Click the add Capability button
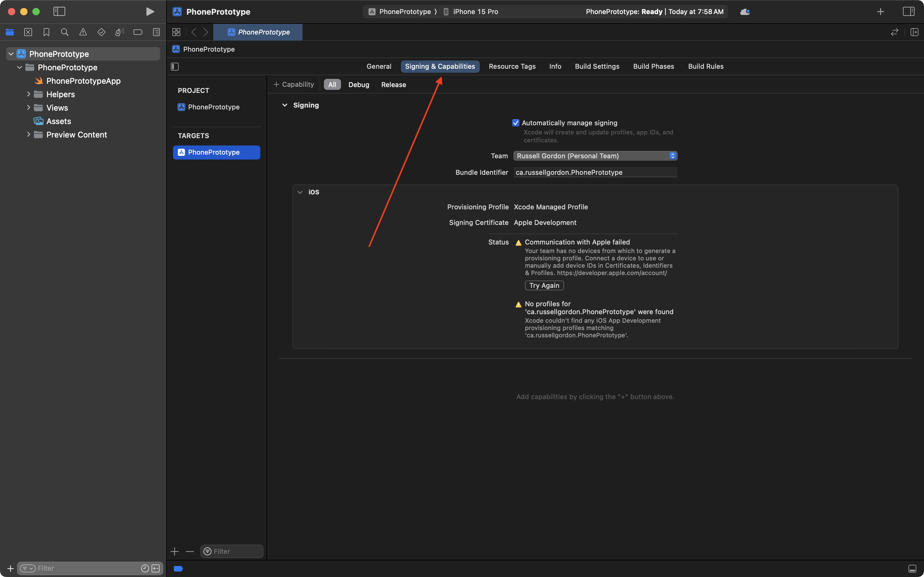The height and width of the screenshot is (577, 924). click(x=294, y=84)
